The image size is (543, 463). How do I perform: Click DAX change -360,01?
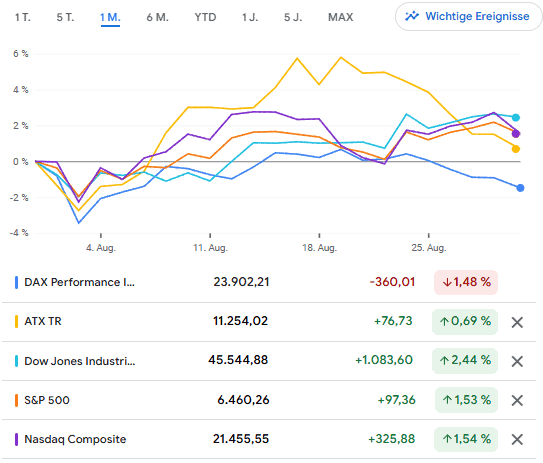[x=392, y=282]
